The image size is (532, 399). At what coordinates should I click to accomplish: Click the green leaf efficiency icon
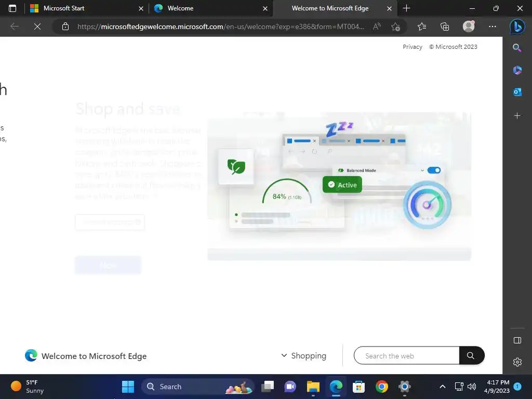(236, 167)
